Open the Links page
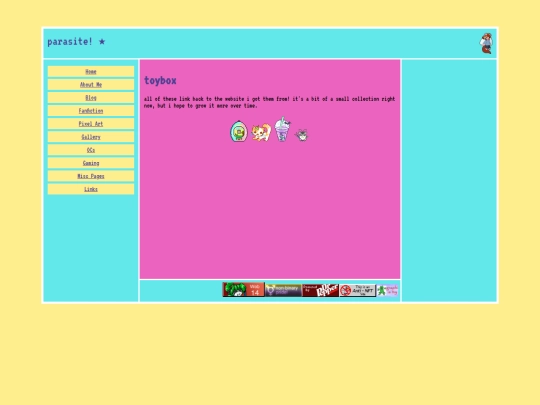This screenshot has width=540, height=405. [x=91, y=189]
